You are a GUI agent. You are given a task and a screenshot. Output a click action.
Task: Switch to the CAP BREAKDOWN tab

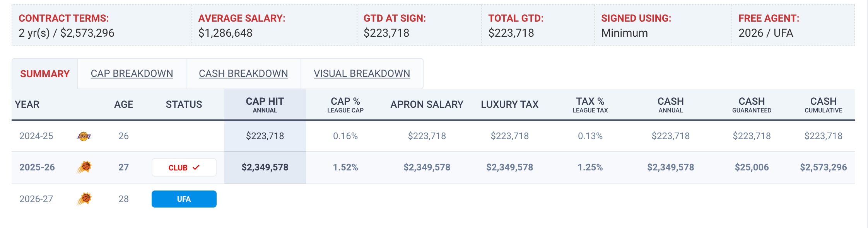132,73
